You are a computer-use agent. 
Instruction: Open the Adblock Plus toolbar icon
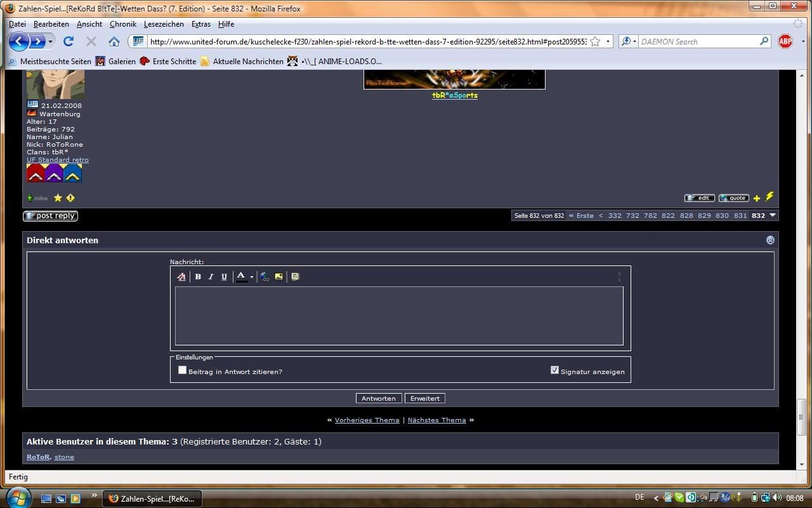pyautogui.click(x=785, y=41)
